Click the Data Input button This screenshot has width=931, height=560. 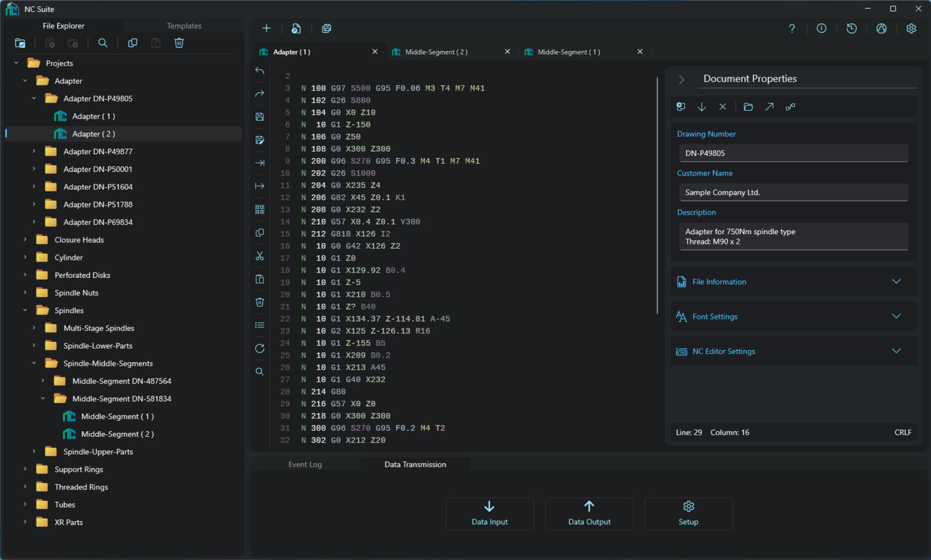click(x=490, y=514)
